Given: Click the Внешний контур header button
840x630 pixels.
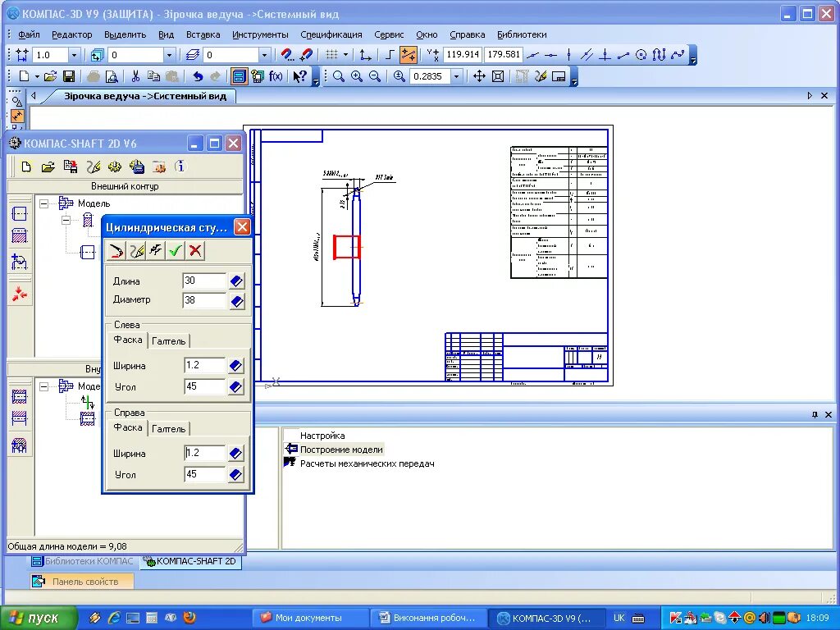Looking at the screenshot, I should coord(125,186).
